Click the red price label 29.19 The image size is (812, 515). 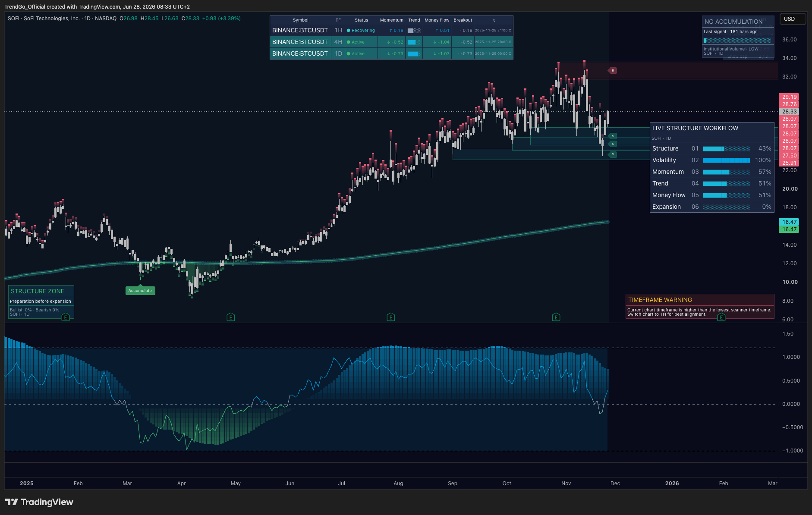pyautogui.click(x=790, y=97)
